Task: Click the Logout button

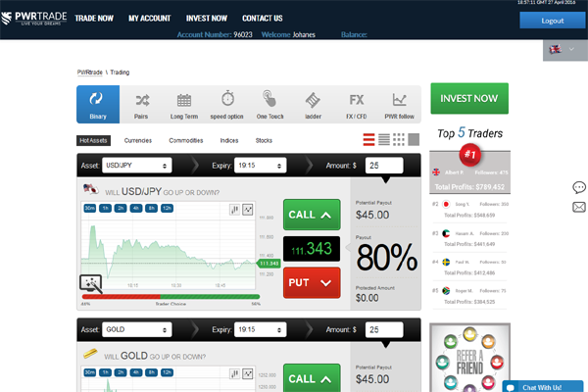Action: point(553,21)
